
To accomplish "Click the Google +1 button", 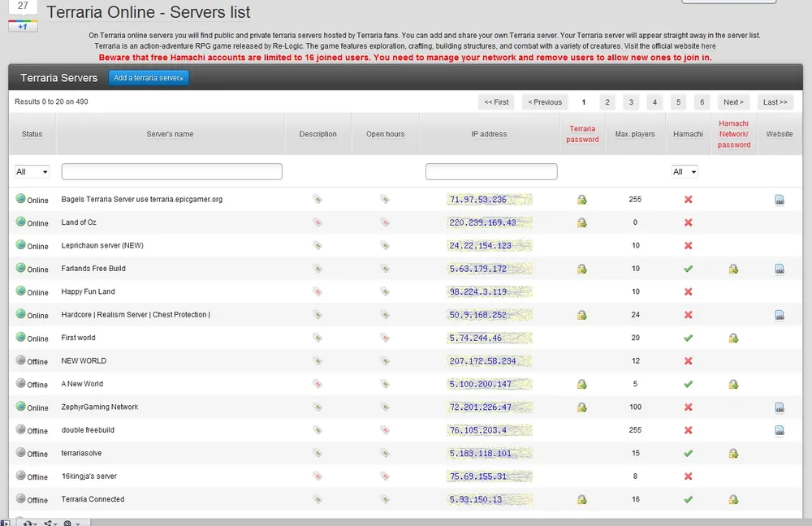I will (23, 26).
